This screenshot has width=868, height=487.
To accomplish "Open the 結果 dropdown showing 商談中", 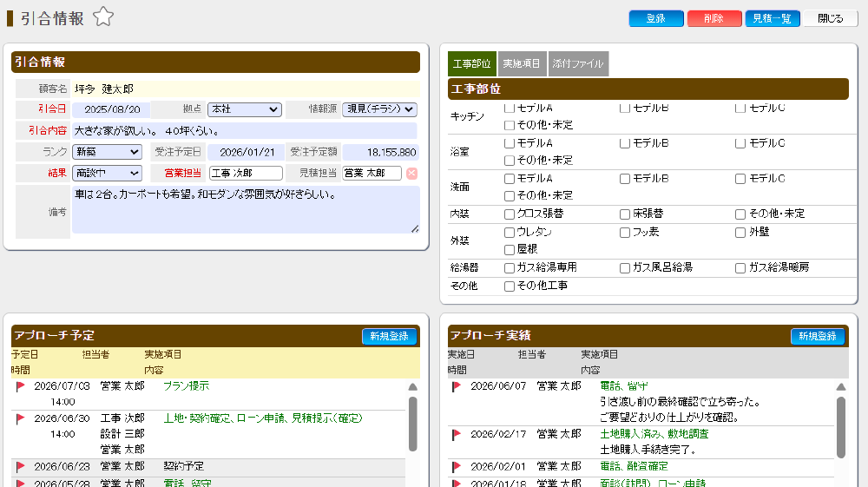I will 107,174.
